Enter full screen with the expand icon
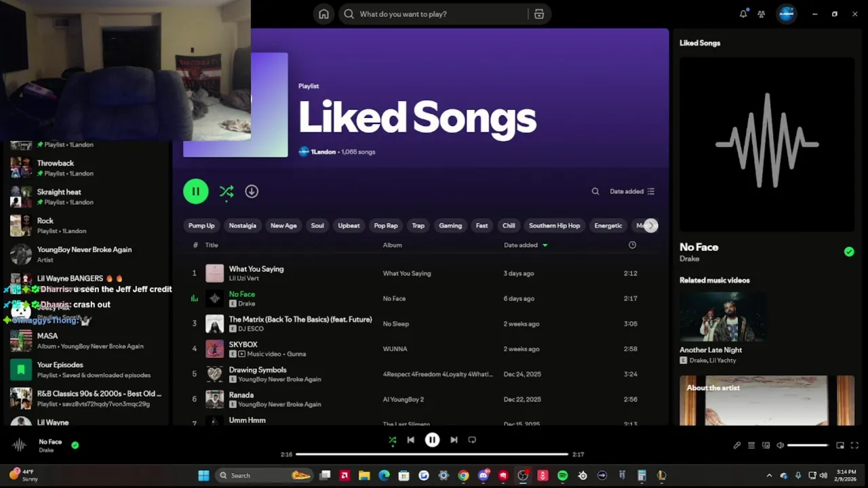Image resolution: width=868 pixels, height=488 pixels. tap(854, 445)
